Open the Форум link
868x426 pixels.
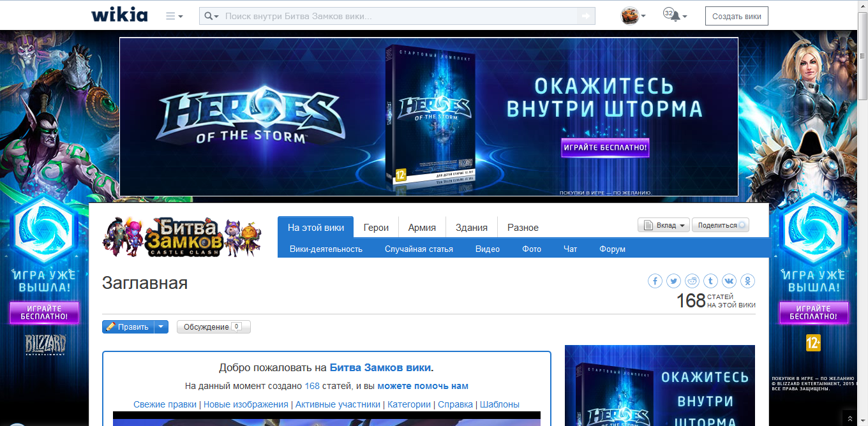pos(612,249)
